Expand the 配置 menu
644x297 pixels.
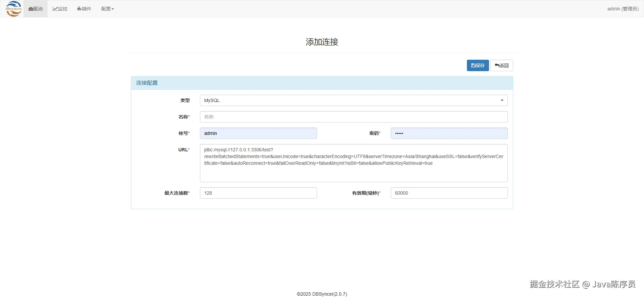tap(107, 9)
